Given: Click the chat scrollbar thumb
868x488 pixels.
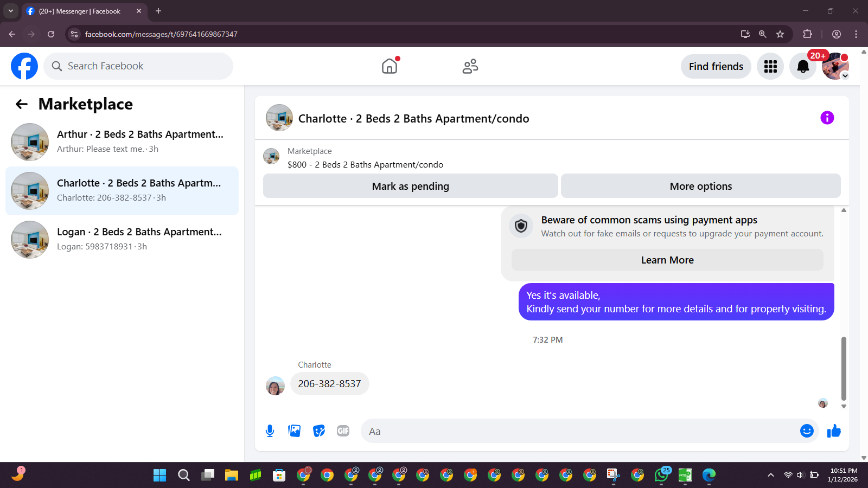Looking at the screenshot, I should pos(844,368).
